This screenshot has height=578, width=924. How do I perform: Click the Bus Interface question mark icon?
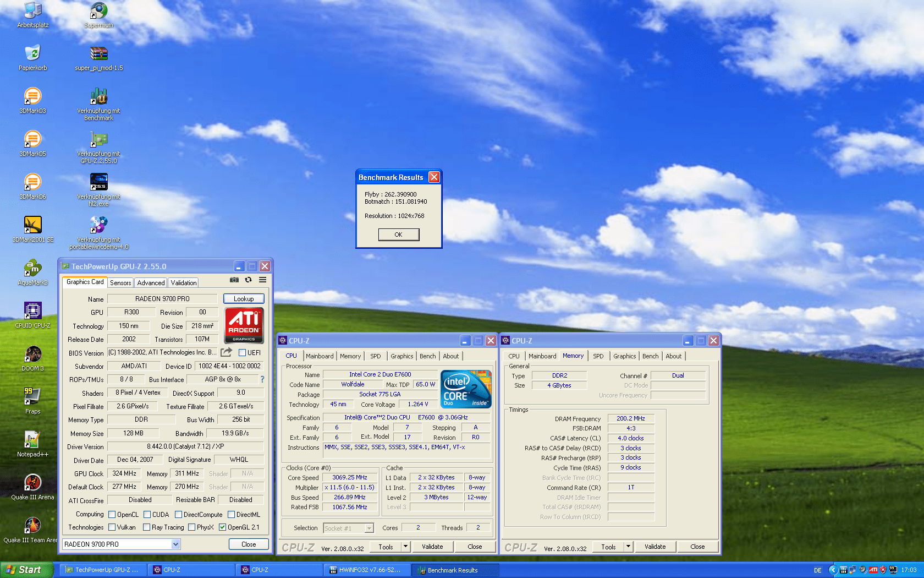[x=262, y=379]
